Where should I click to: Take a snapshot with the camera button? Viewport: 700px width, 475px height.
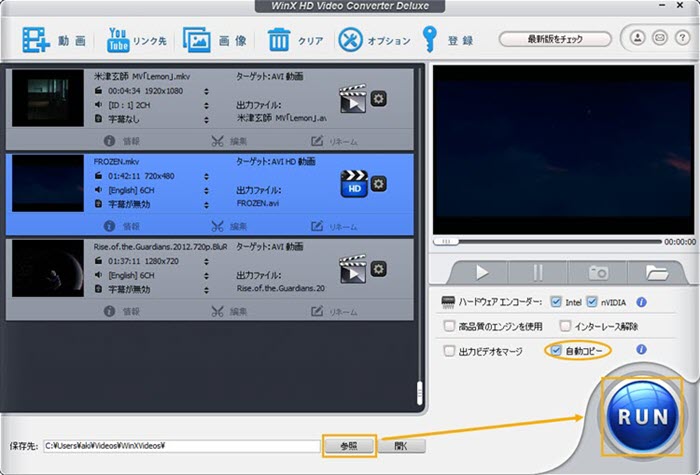coord(598,272)
